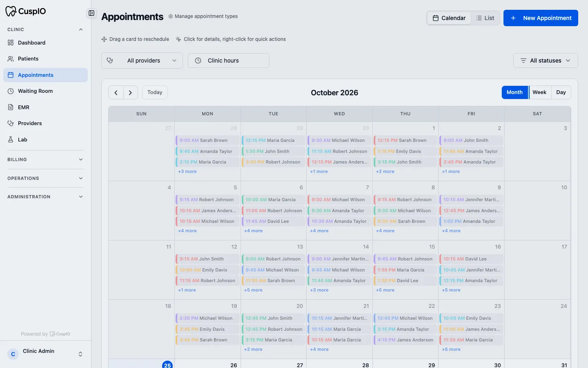Click the plus icon in New Appointment
The width and height of the screenshot is (588, 368).
513,18
